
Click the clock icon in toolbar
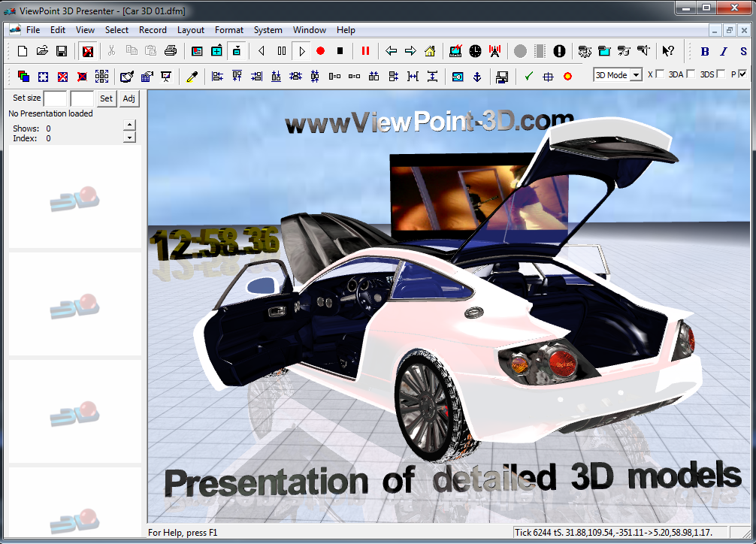[475, 51]
